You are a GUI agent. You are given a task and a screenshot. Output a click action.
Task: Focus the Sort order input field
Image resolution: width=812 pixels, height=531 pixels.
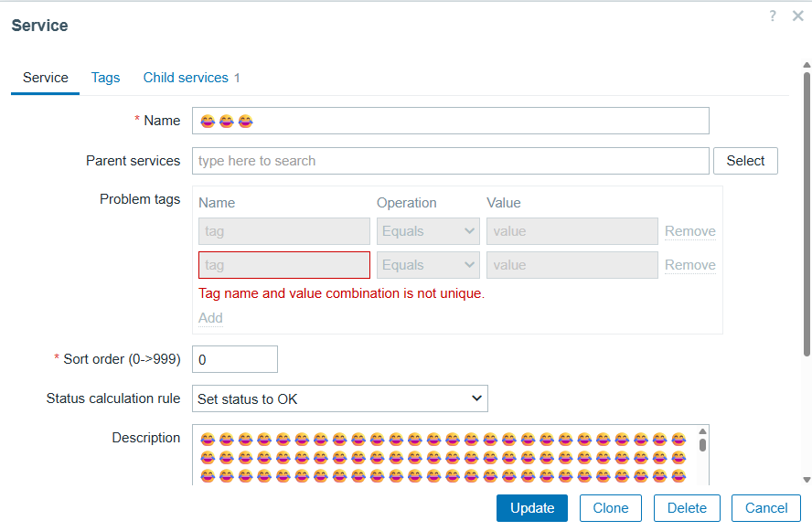(235, 359)
